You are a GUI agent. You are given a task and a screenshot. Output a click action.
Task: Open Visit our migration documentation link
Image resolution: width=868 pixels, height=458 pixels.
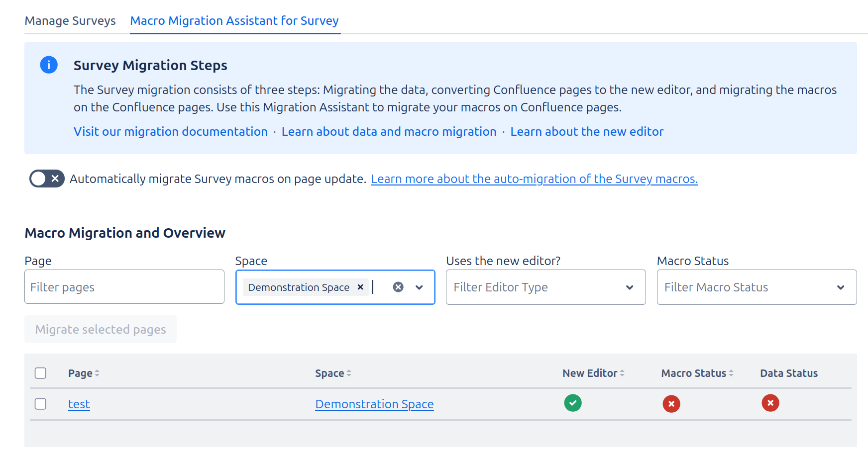[171, 131]
